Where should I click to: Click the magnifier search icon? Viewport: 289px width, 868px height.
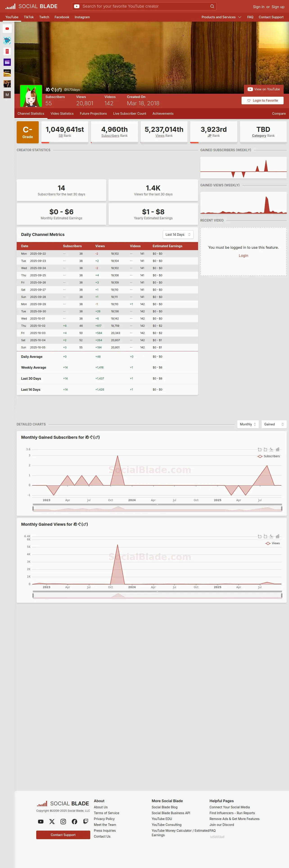(x=212, y=6)
